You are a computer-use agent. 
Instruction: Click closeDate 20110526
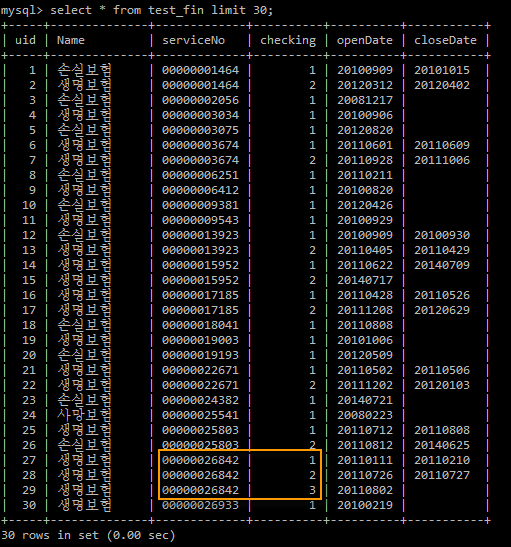pos(442,295)
